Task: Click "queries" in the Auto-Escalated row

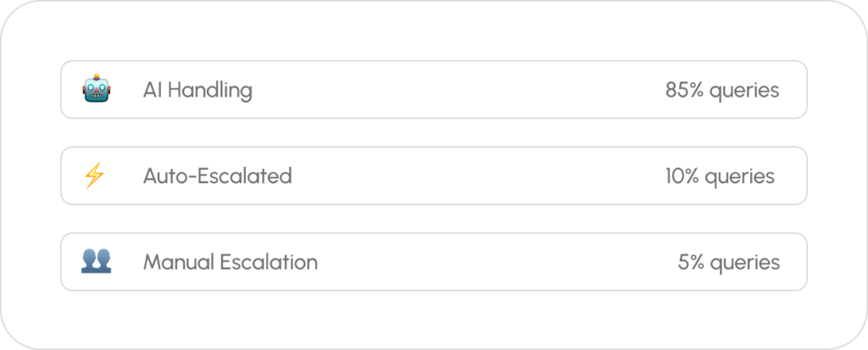Action: point(741,176)
